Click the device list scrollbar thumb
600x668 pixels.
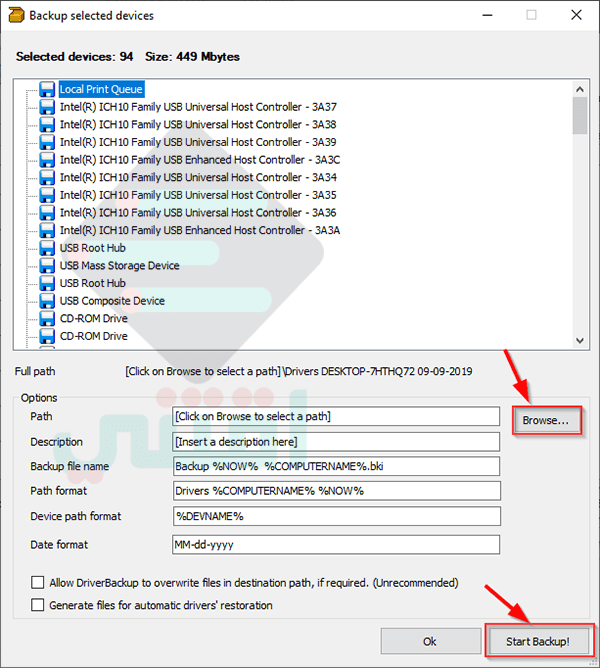coord(580,115)
